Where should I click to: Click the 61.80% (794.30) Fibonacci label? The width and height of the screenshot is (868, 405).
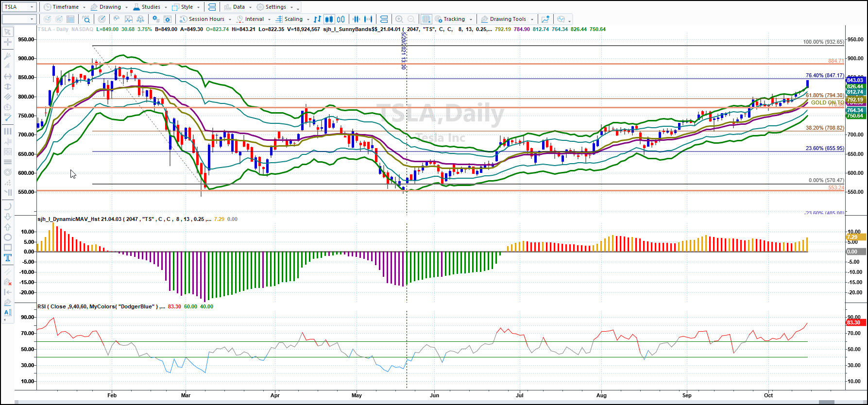[824, 96]
